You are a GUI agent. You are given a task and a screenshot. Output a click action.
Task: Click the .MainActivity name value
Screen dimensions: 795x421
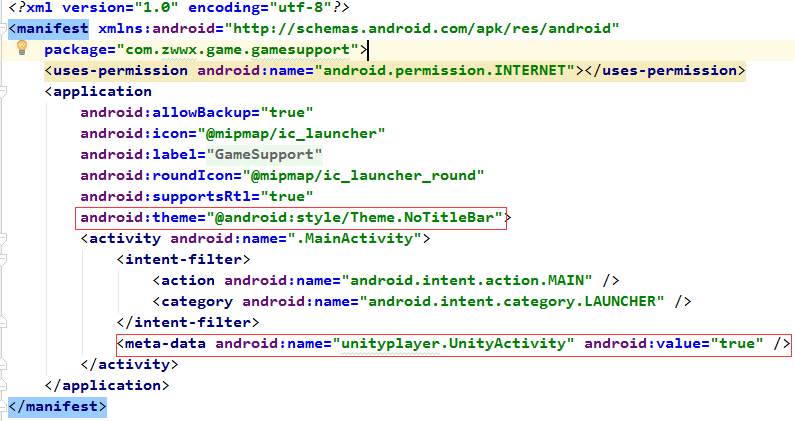pyautogui.click(x=371, y=239)
